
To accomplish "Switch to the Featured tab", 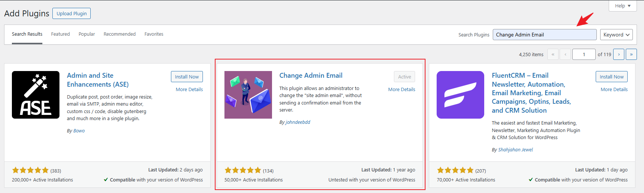I will point(61,34).
